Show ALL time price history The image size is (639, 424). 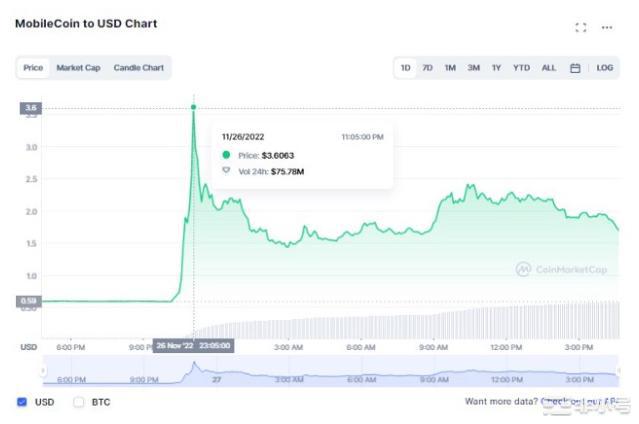tap(549, 68)
